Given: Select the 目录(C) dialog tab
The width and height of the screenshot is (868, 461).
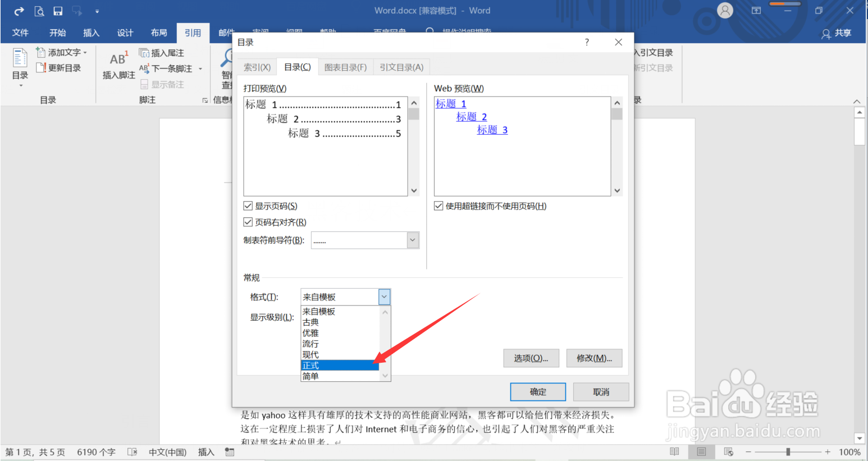Looking at the screenshot, I should tap(298, 67).
